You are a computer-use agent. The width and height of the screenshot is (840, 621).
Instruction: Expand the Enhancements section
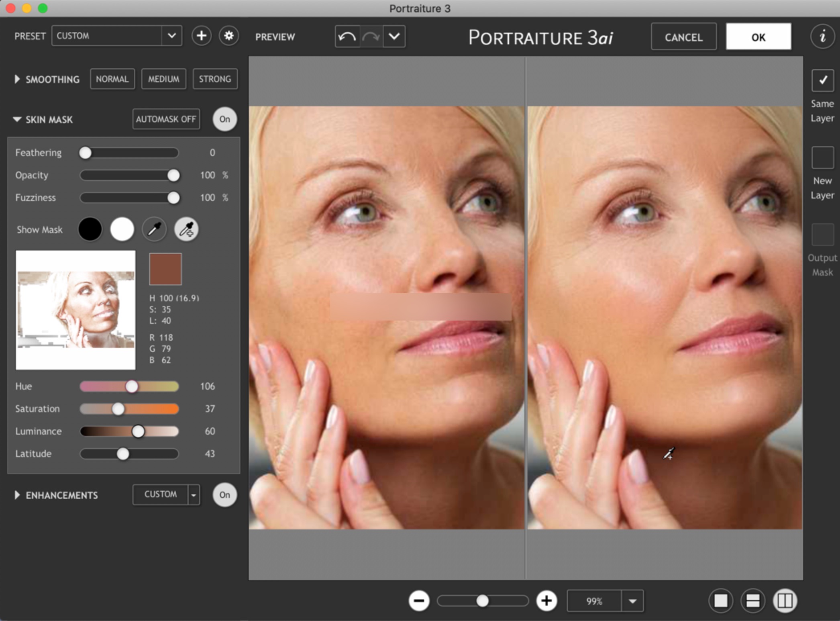tap(17, 495)
